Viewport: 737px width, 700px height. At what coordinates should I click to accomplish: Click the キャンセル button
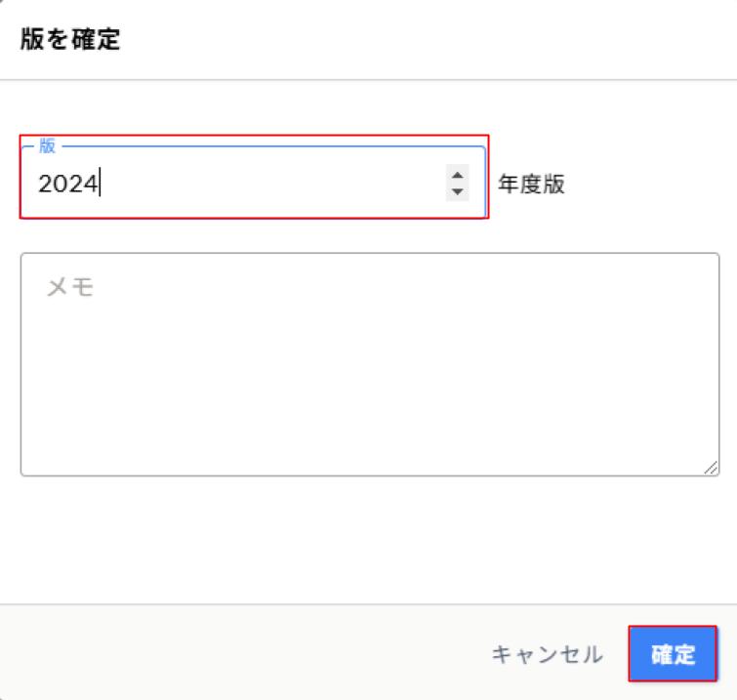547,654
